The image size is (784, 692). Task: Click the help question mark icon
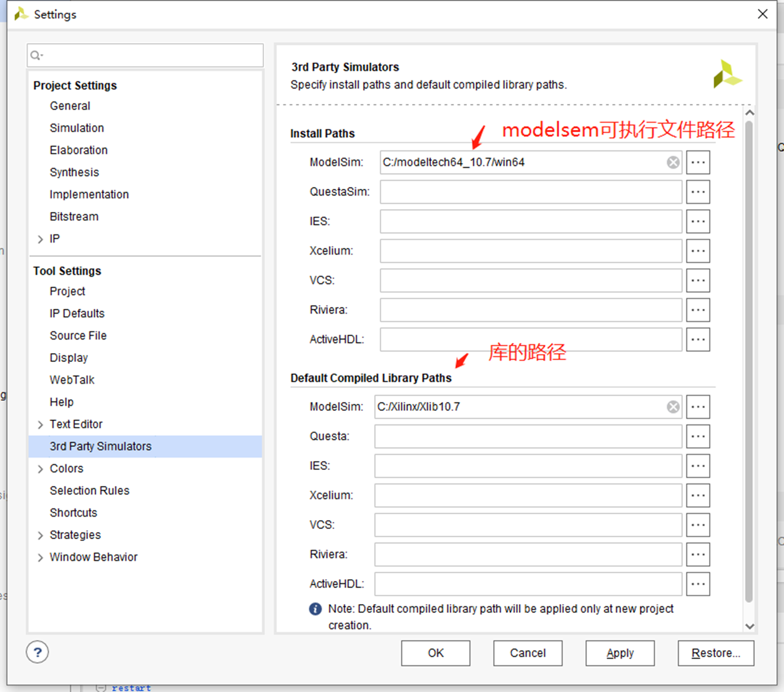click(37, 652)
